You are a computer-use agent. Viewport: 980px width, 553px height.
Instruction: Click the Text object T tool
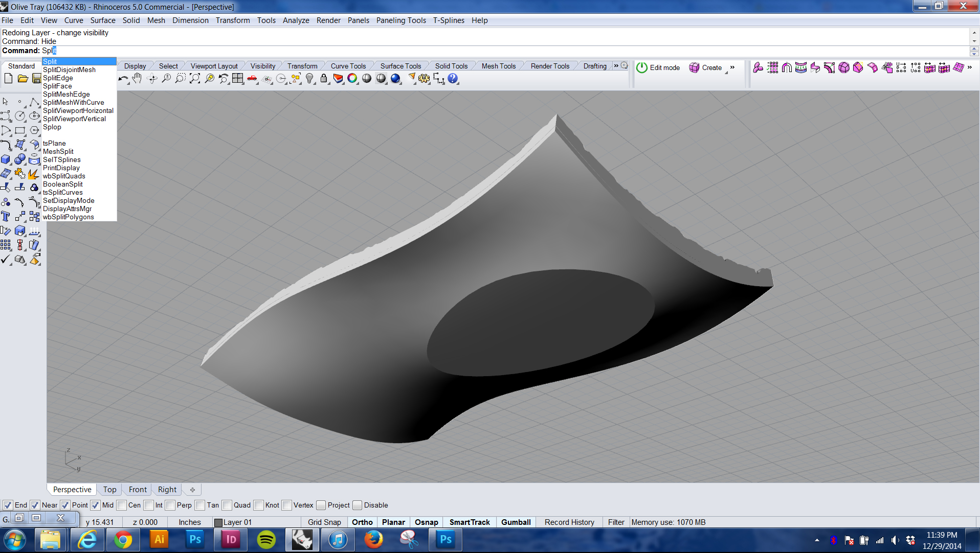click(6, 216)
